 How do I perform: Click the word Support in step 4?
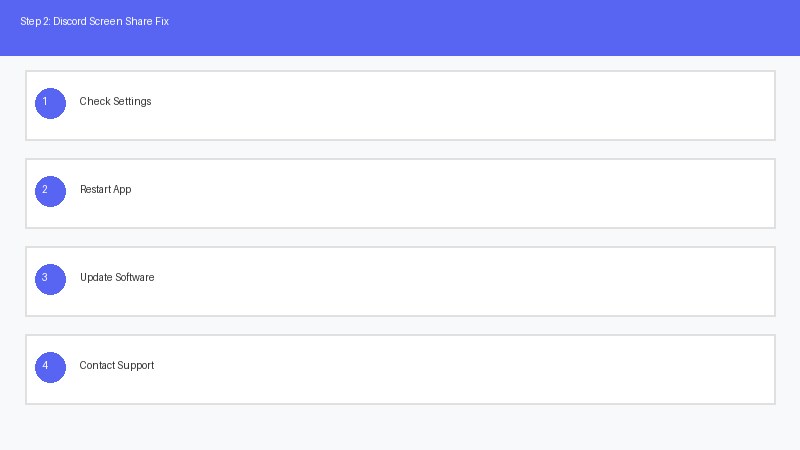136,366
